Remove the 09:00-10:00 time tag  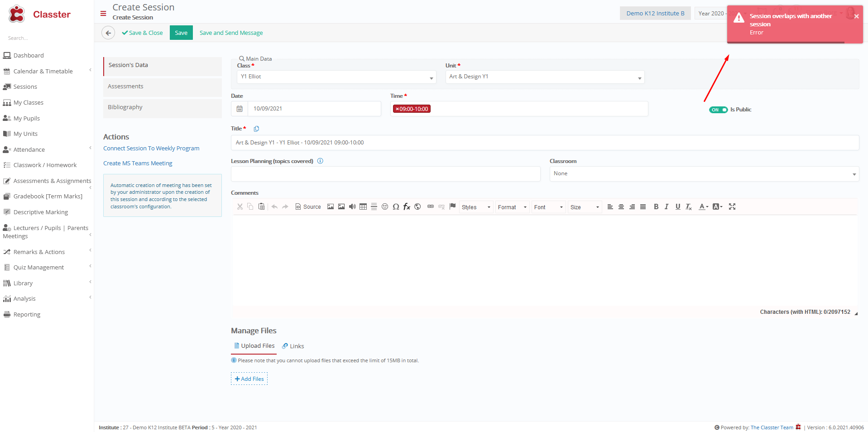click(x=397, y=109)
